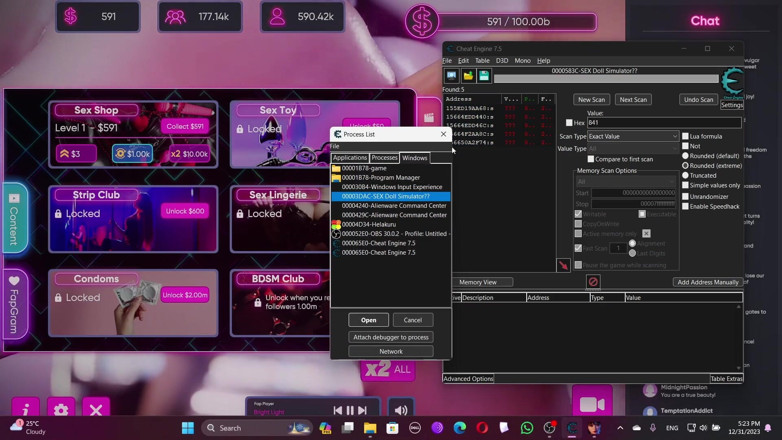The height and width of the screenshot is (440, 782).
Task: Pause the music in Fap Player
Action: coord(350,410)
